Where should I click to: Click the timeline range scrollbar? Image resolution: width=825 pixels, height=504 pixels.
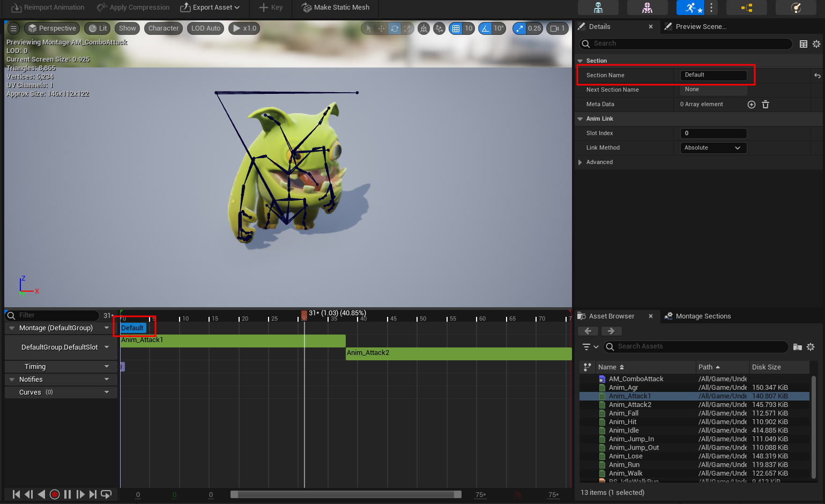pos(346,494)
